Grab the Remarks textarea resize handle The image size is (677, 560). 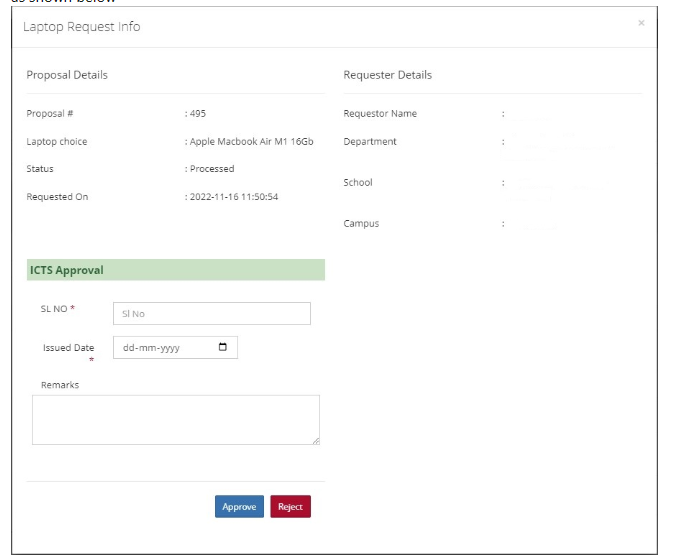pos(315,440)
